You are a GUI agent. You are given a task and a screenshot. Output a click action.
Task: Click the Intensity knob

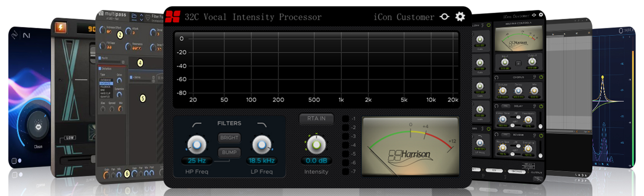coord(316,144)
